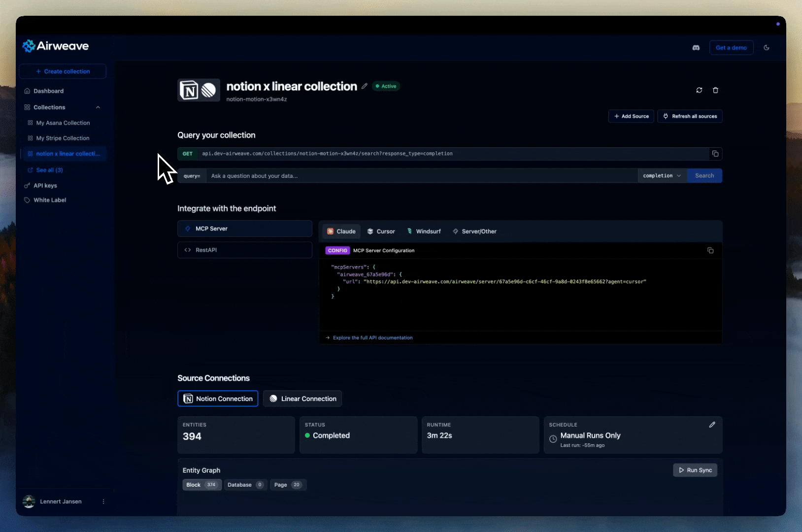The width and height of the screenshot is (802, 532).
Task: Switch to the Cursor tab
Action: pos(381,232)
